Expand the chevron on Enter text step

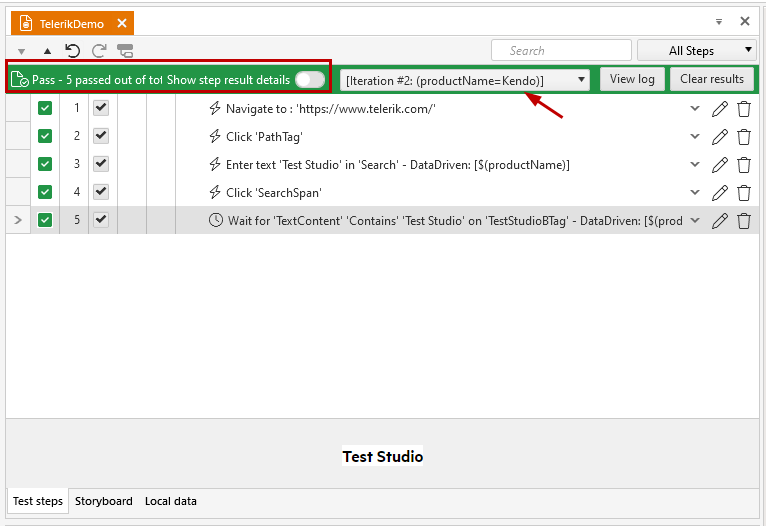click(695, 165)
